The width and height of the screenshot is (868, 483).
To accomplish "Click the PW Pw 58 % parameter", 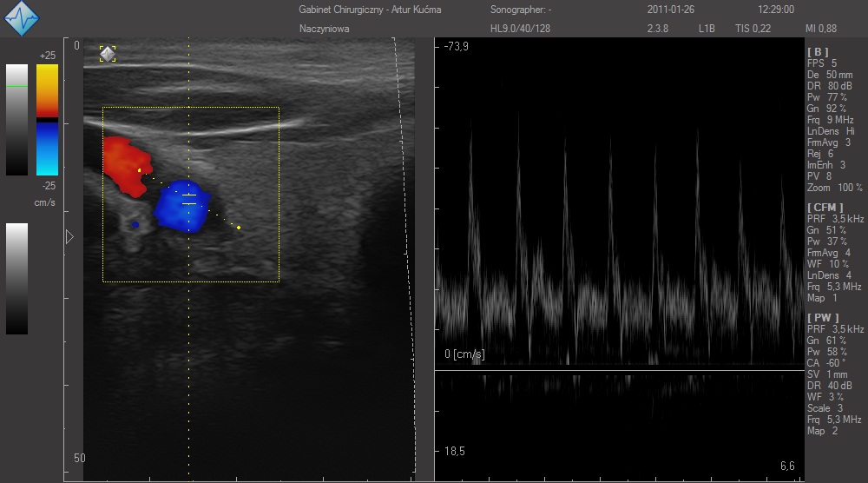I will click(827, 352).
